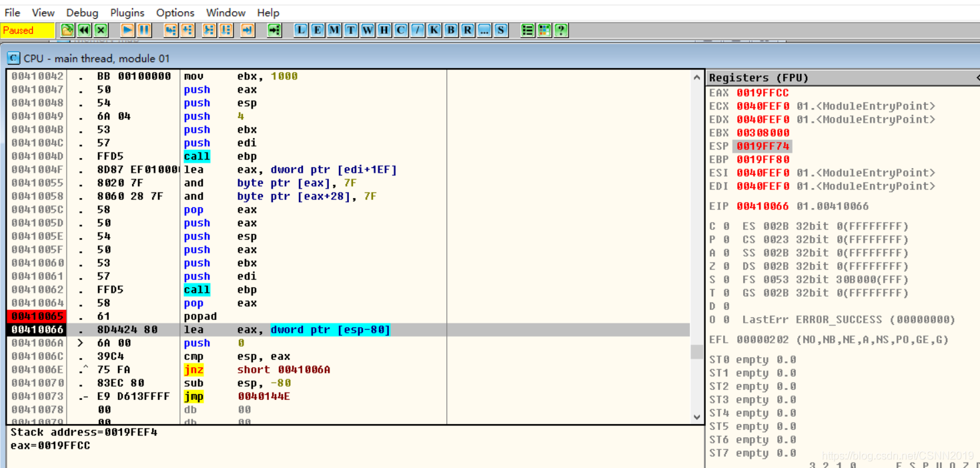Click the ST0 empty 0.0 register
Viewport: 980px width, 468px height.
point(753,359)
